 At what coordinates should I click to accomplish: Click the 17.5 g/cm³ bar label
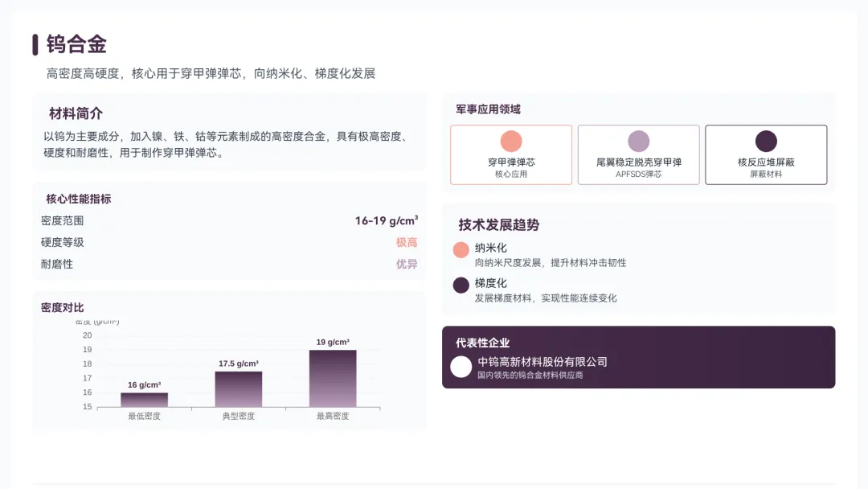[x=239, y=364]
